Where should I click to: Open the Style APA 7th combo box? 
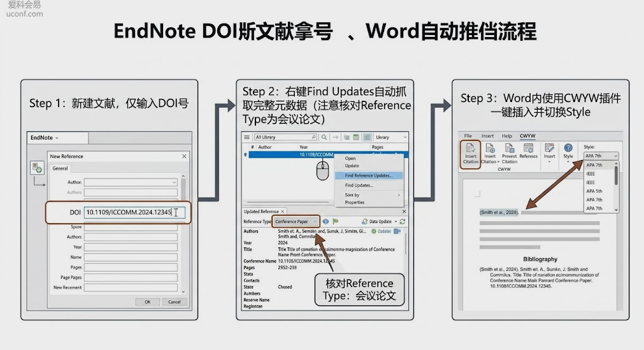[601, 156]
